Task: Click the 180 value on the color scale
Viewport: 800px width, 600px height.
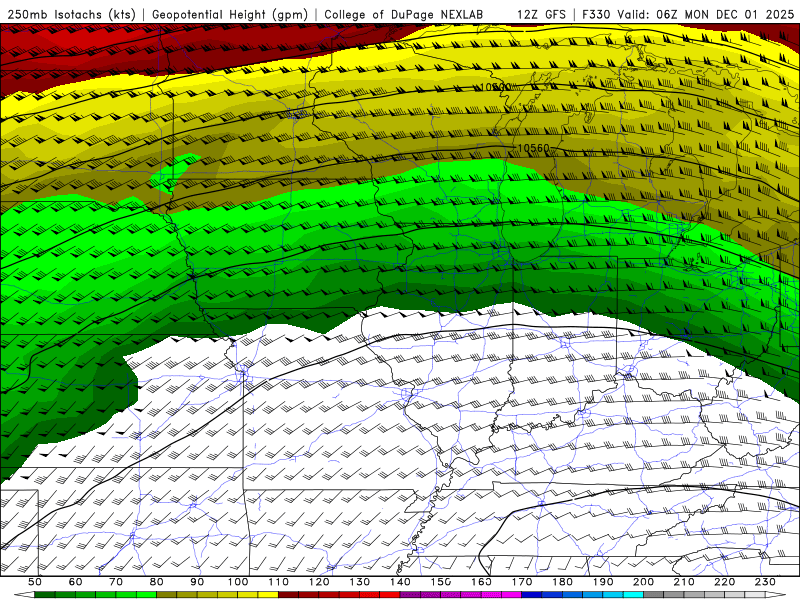Action: (562, 582)
